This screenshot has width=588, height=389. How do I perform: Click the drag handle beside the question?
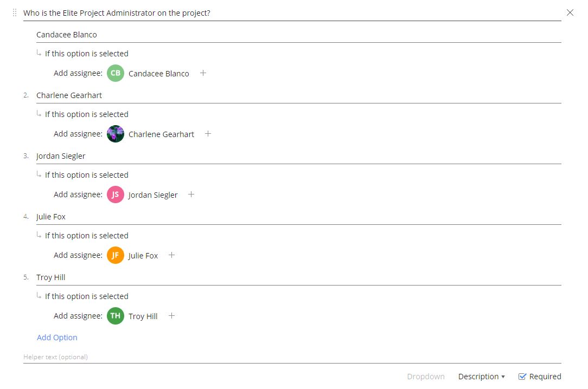15,12
